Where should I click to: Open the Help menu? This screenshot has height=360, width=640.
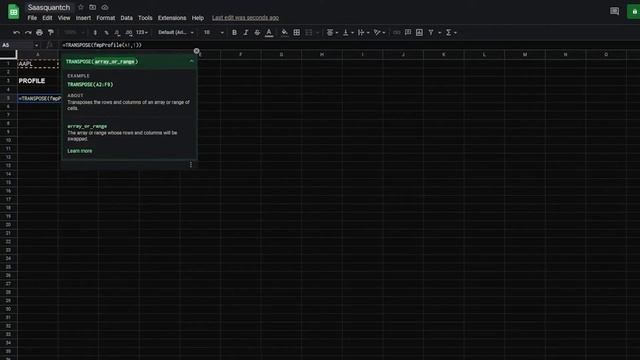[x=198, y=18]
